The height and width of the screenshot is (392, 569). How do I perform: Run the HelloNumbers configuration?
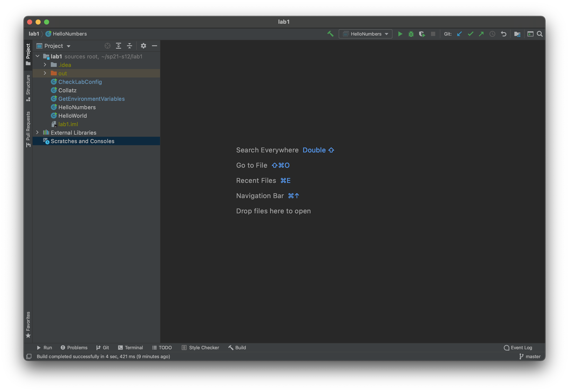[x=400, y=34]
